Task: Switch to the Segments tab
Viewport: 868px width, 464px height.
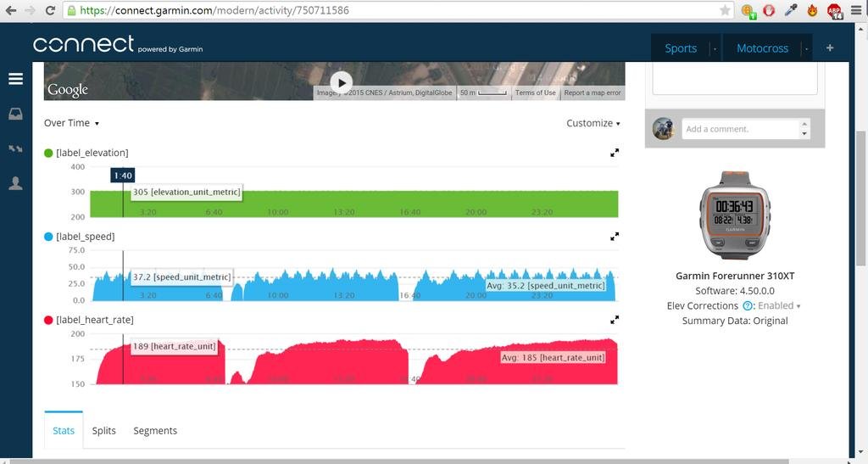Action: [x=155, y=431]
